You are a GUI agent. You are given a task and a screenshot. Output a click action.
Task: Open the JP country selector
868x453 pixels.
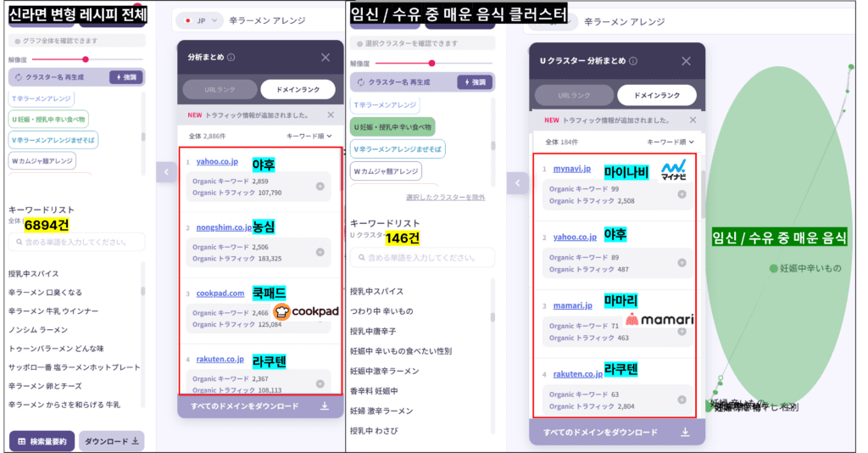click(202, 20)
